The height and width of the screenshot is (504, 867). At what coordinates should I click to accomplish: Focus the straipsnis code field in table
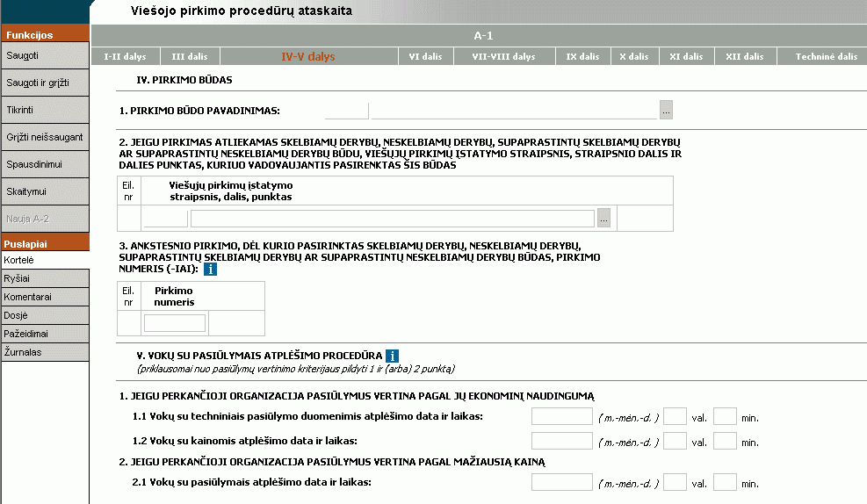click(165, 219)
